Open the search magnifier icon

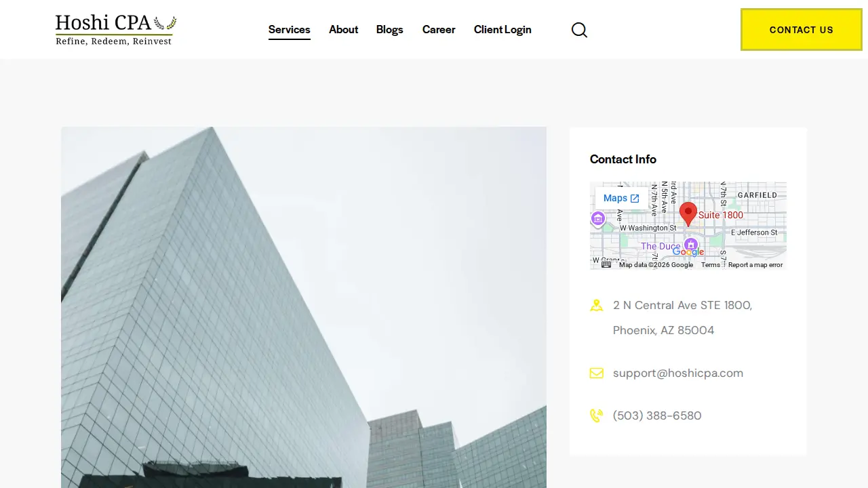coord(579,30)
